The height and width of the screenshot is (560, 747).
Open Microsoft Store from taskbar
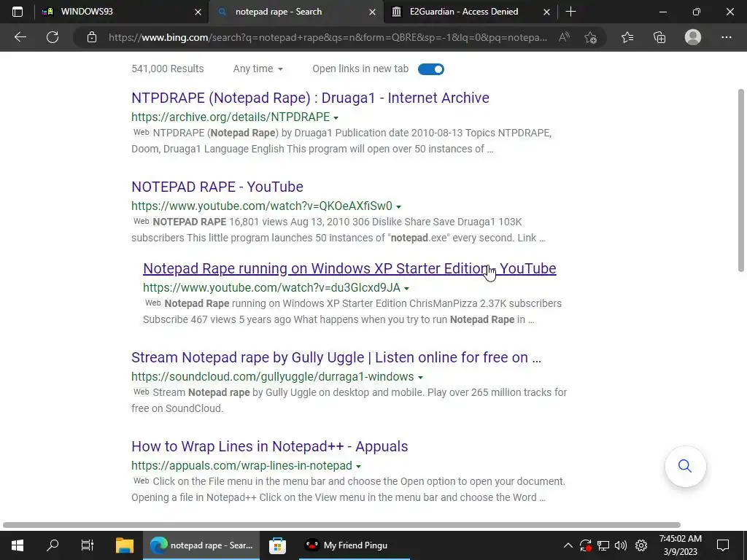pyautogui.click(x=277, y=545)
